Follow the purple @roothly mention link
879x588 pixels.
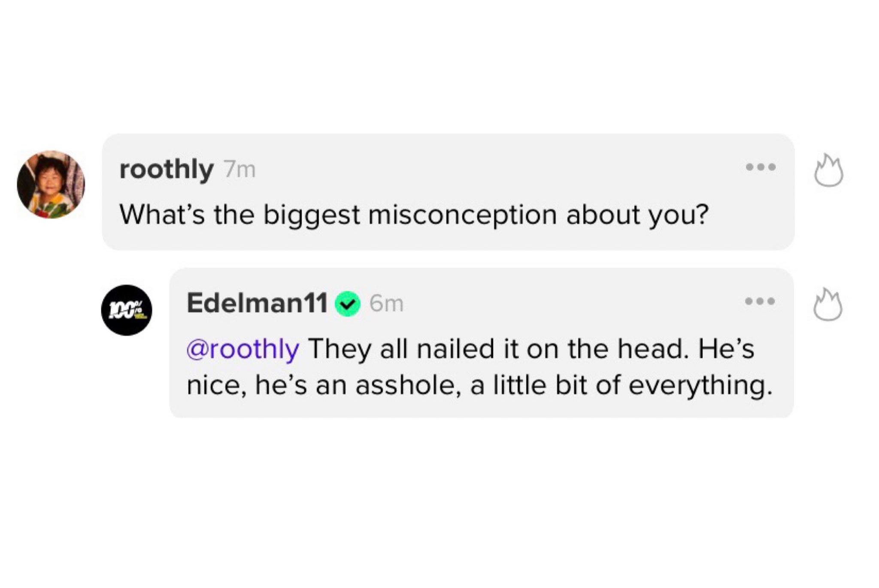pyautogui.click(x=243, y=349)
